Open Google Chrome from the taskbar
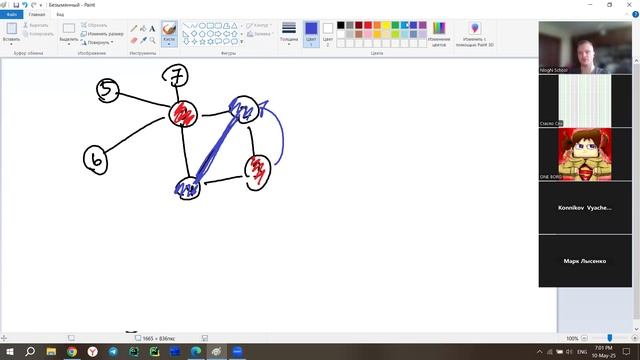This screenshot has width=640, height=360. click(72, 351)
